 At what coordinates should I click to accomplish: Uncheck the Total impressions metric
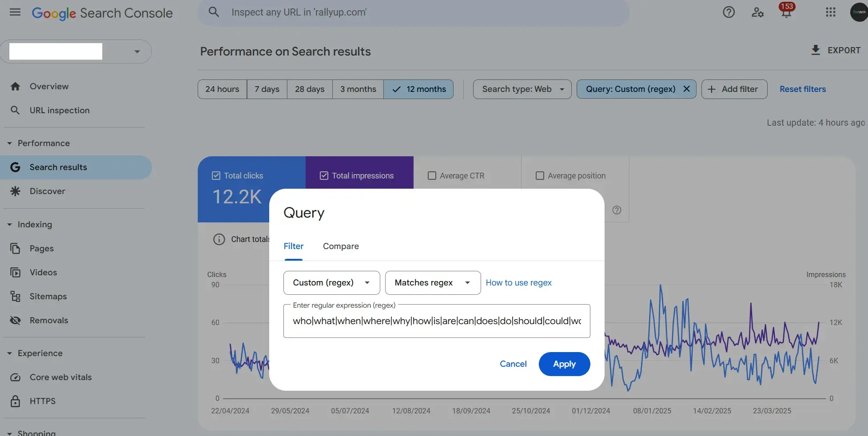pos(323,175)
